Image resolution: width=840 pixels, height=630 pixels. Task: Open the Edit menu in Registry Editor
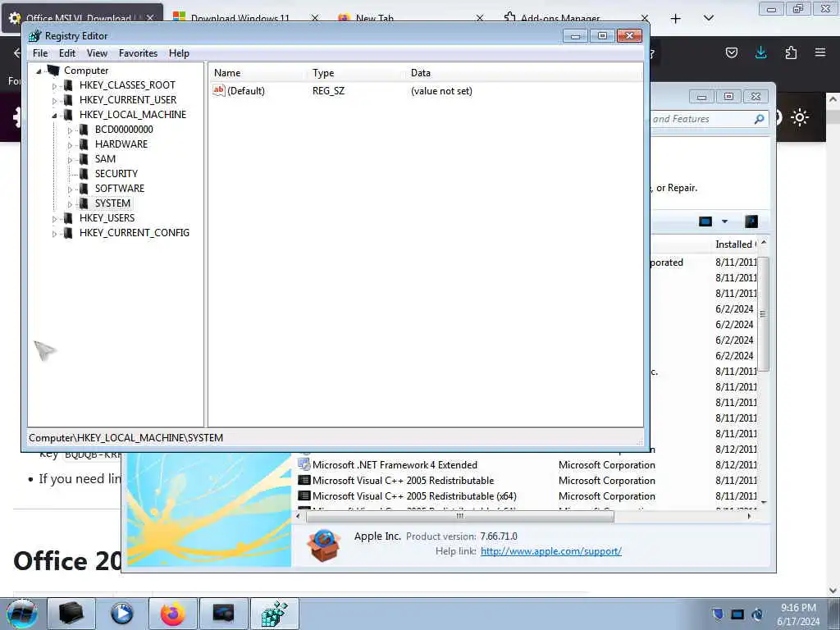[67, 53]
